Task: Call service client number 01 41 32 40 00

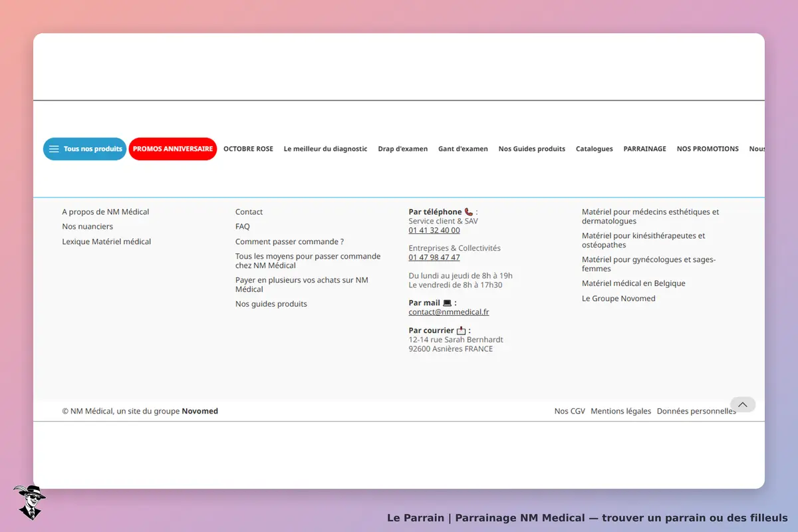Action: pos(434,230)
